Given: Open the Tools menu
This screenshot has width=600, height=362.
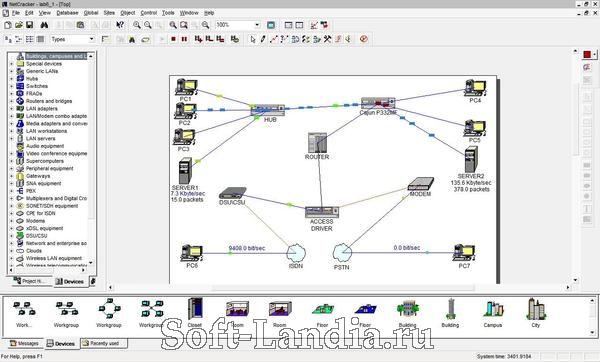Looking at the screenshot, I should pos(168,13).
